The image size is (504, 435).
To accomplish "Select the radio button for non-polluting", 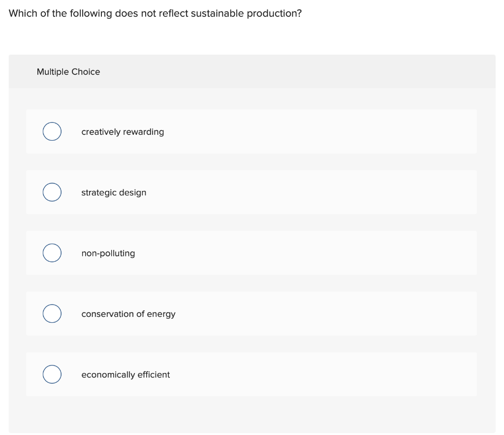I will point(52,253).
